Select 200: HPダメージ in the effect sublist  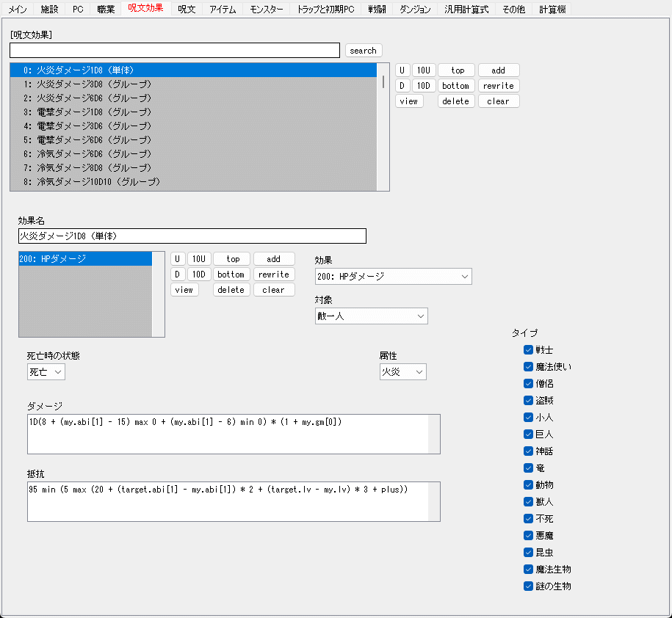pyautogui.click(x=85, y=258)
